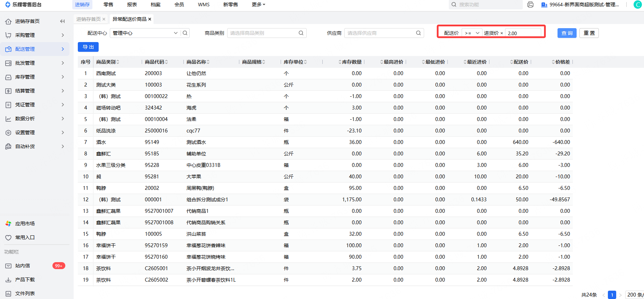Viewport: 644px width, 299px height.
Task: Click the 数据分析 chart icon
Action: tap(8, 119)
